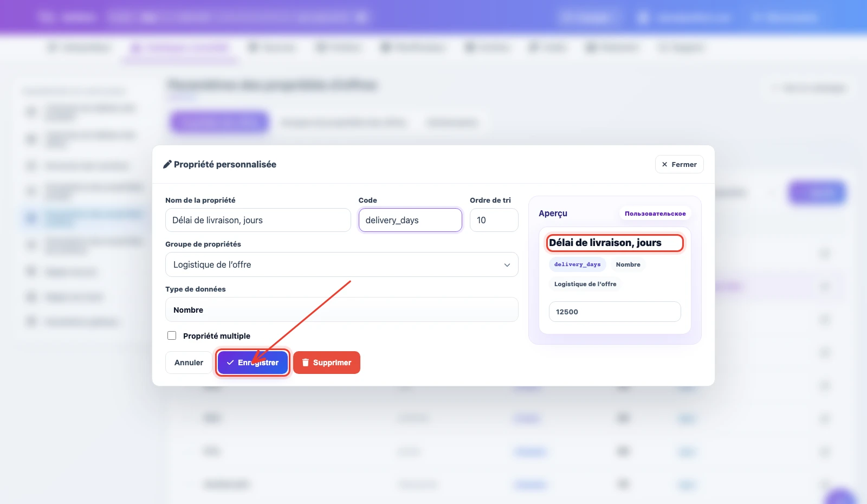The image size is (867, 504).
Task: Select the Type de données Nombre field
Action: pyautogui.click(x=341, y=309)
